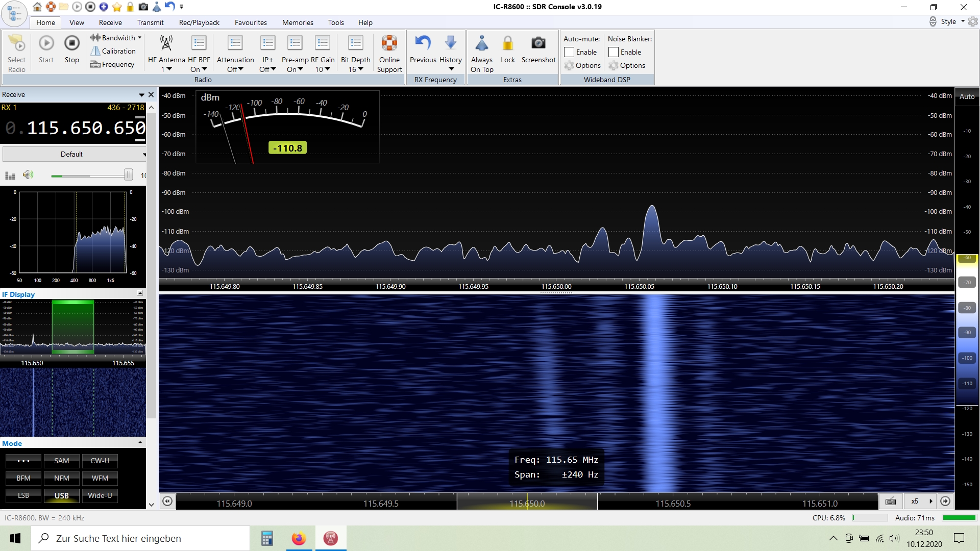
Task: Switch to the Rec/Playback ribbon tab
Action: coord(199,22)
